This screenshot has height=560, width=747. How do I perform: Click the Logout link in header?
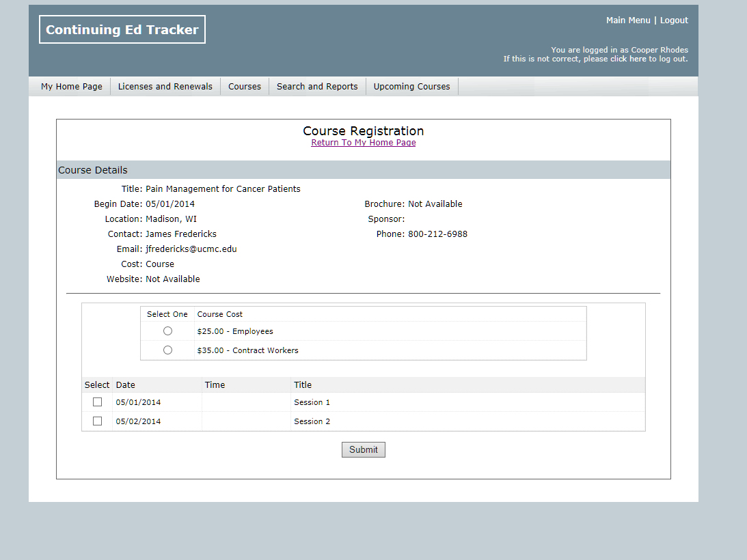pos(674,20)
